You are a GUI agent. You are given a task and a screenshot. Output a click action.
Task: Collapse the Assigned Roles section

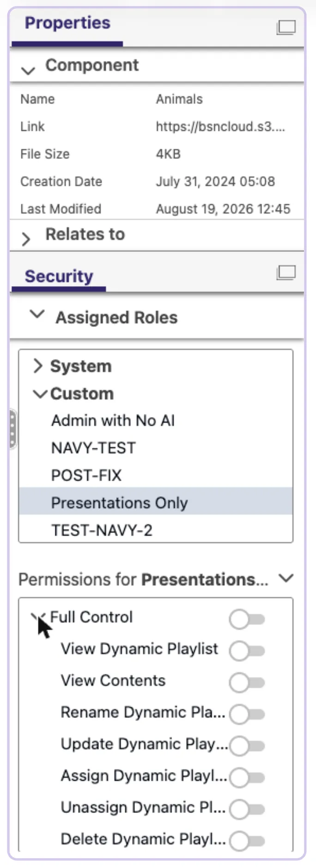(x=36, y=314)
